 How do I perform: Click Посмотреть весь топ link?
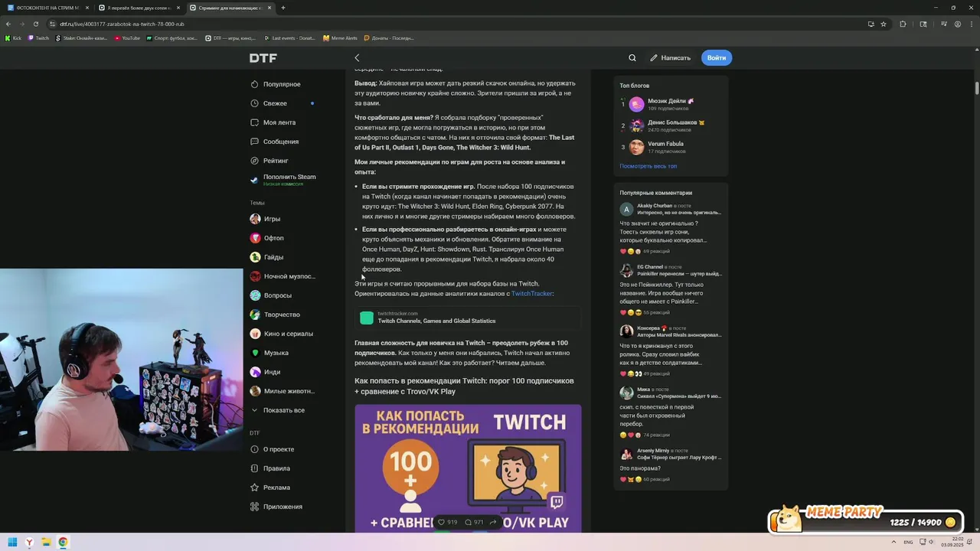click(x=648, y=166)
